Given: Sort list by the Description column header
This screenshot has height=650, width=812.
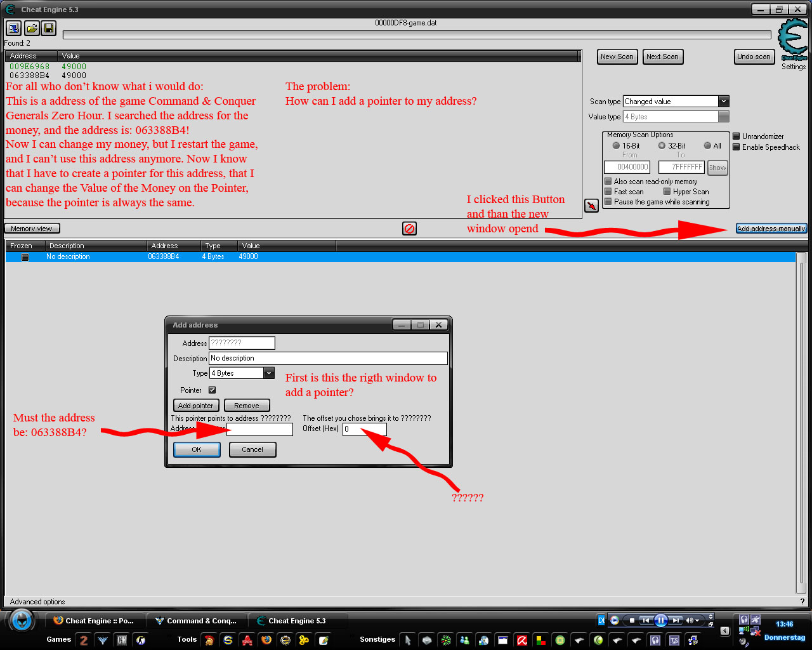Looking at the screenshot, I should tap(96, 246).
